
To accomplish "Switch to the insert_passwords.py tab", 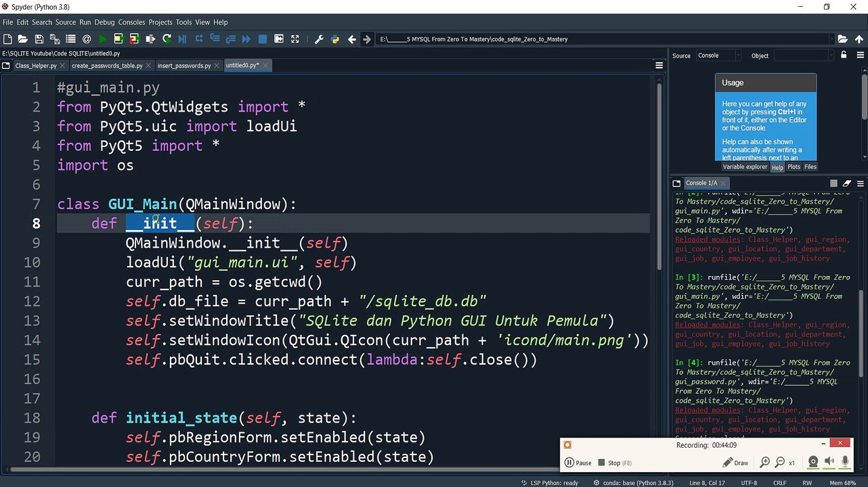I will click(184, 66).
